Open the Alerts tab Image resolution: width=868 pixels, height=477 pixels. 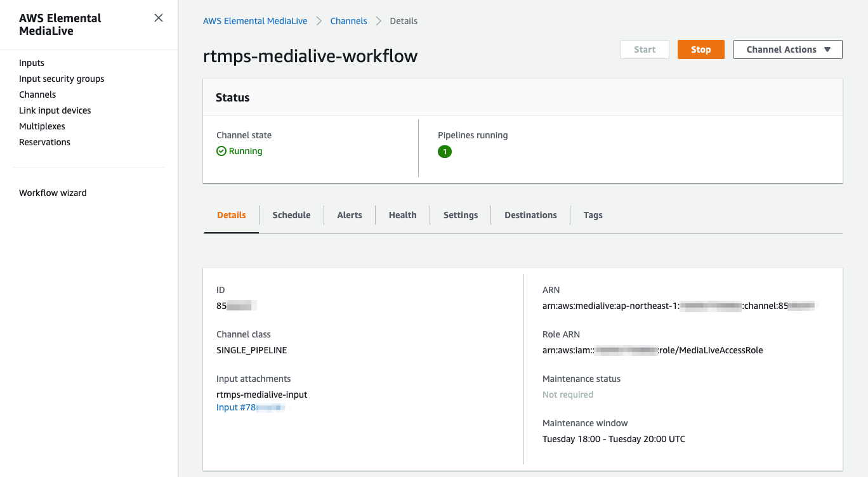[350, 215]
